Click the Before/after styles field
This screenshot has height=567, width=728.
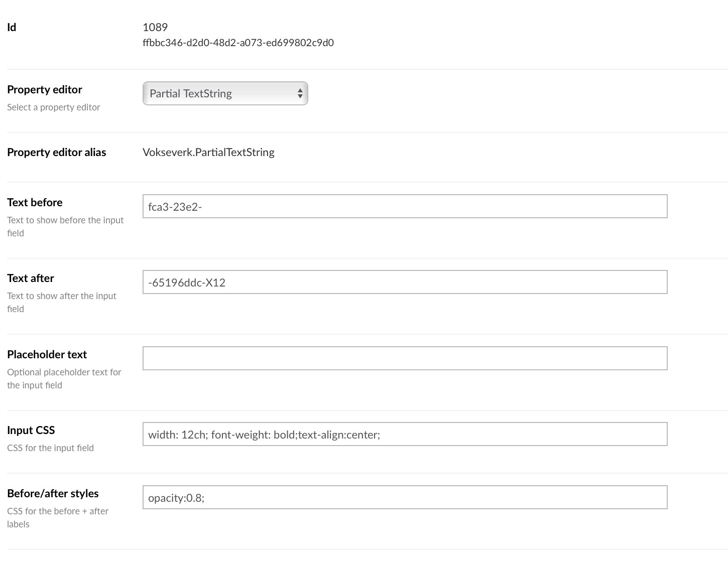pyautogui.click(x=405, y=497)
